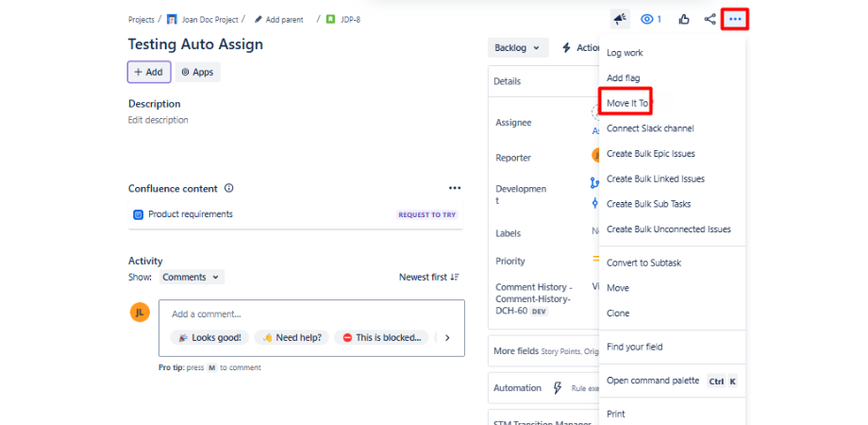
Task: Click the Confluence content info icon
Action: click(228, 188)
